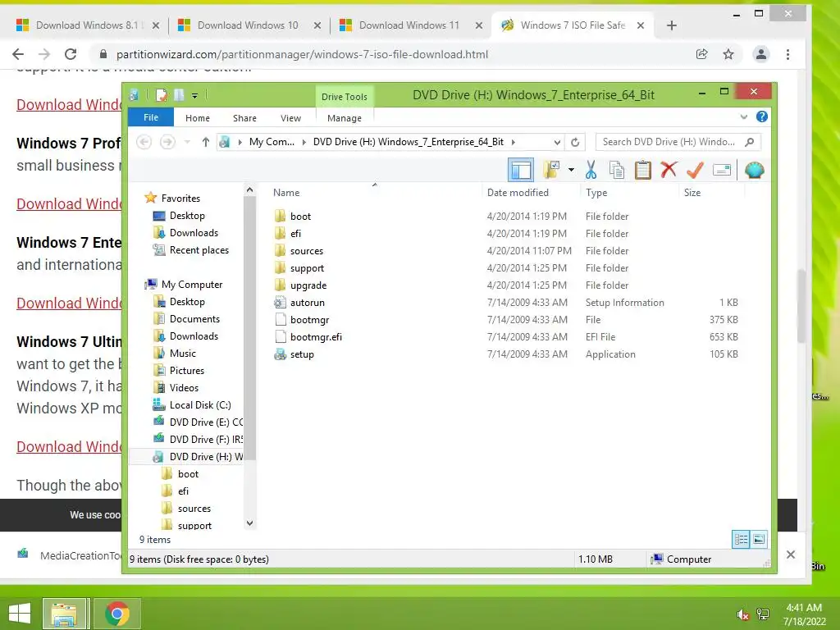Switch to Details view button at bottom right

(x=741, y=539)
